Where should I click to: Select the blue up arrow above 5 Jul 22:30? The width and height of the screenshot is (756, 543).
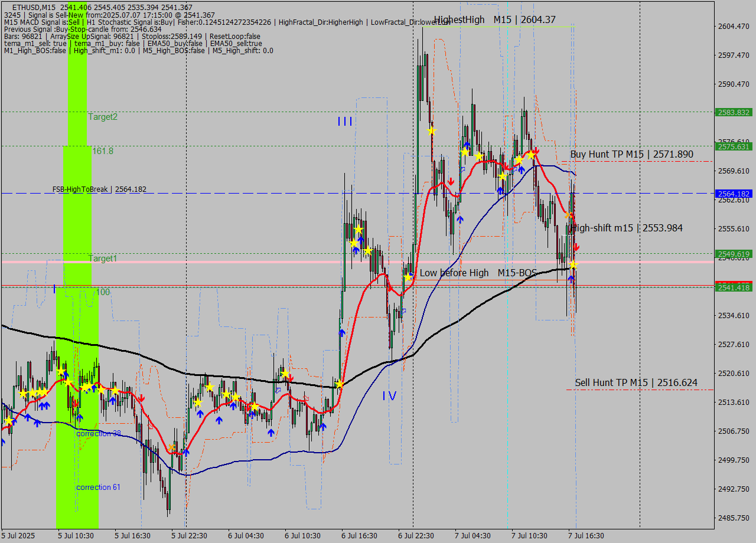coord(186,452)
